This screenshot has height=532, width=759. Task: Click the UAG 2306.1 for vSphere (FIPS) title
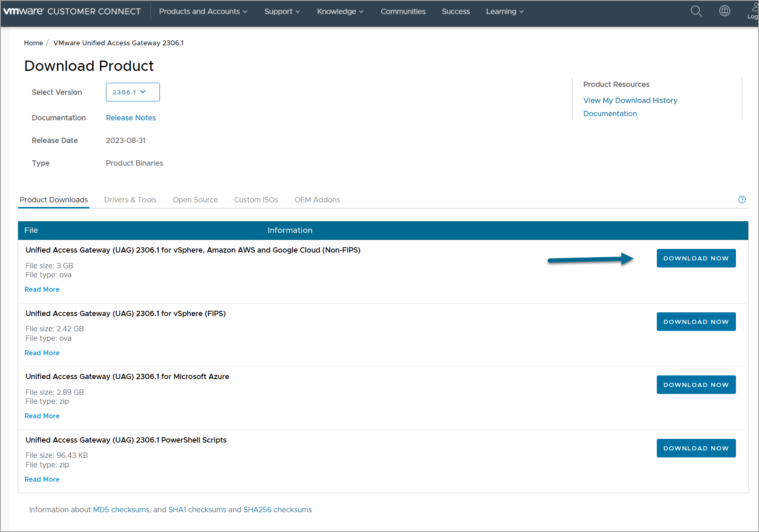point(126,314)
